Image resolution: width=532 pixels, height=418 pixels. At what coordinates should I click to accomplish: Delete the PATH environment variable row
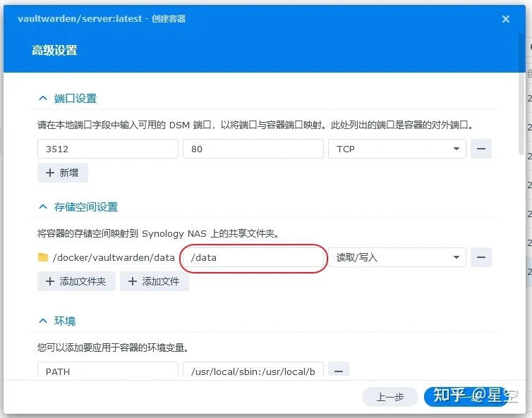click(x=339, y=370)
